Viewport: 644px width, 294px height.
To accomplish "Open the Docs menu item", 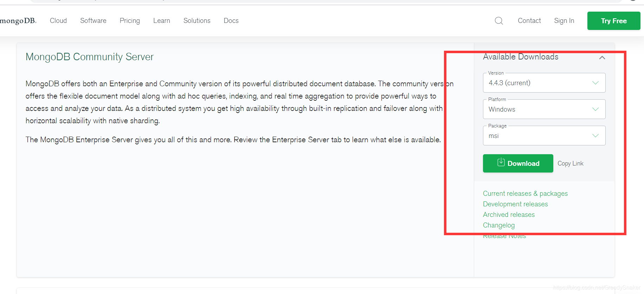I will point(231,21).
